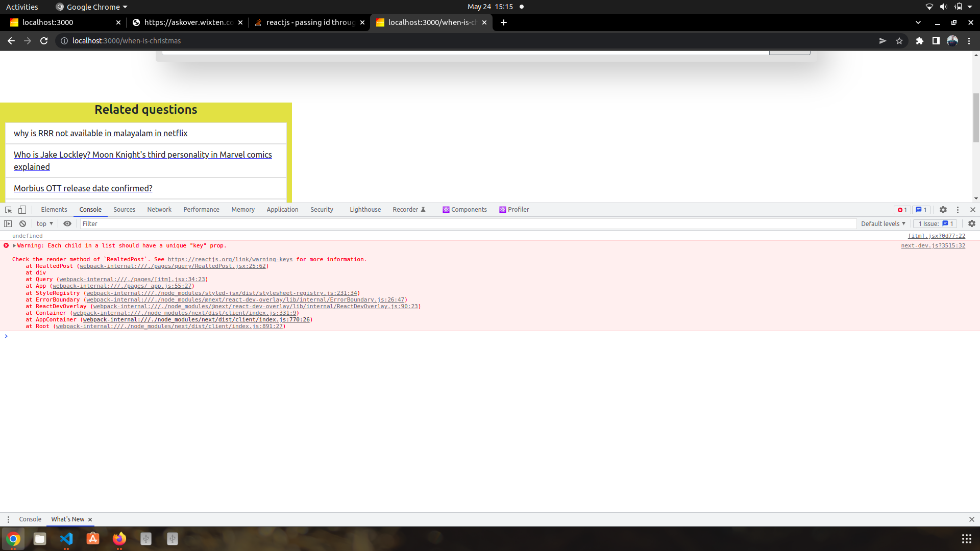The image size is (980, 551).
Task: Select the drawer Console tab
Action: [x=30, y=519]
